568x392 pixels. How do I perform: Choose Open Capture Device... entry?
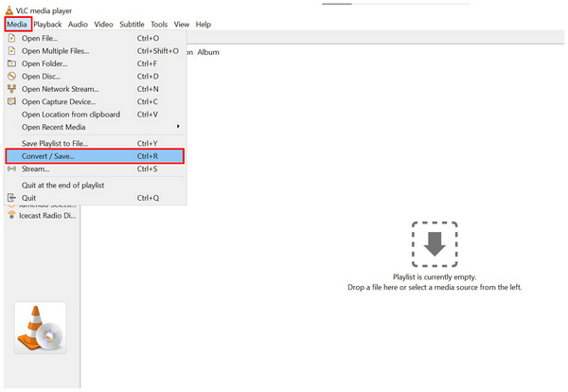tap(95, 101)
